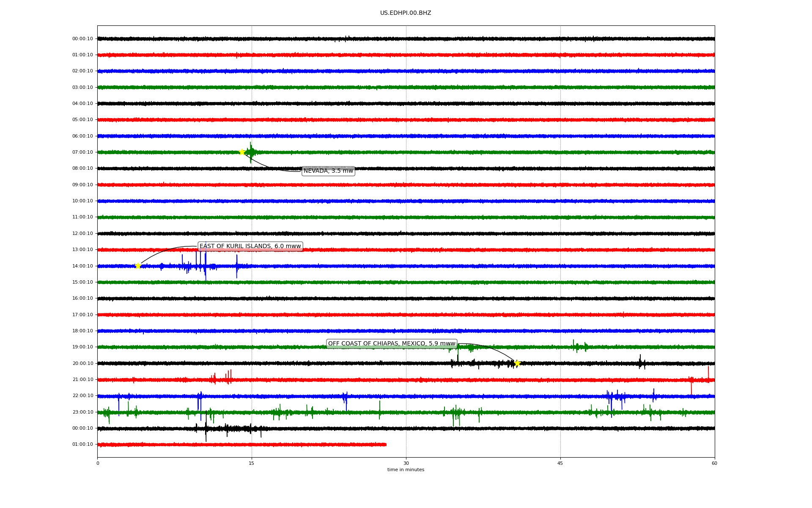Click the 13:00:10 row label

[82, 250]
